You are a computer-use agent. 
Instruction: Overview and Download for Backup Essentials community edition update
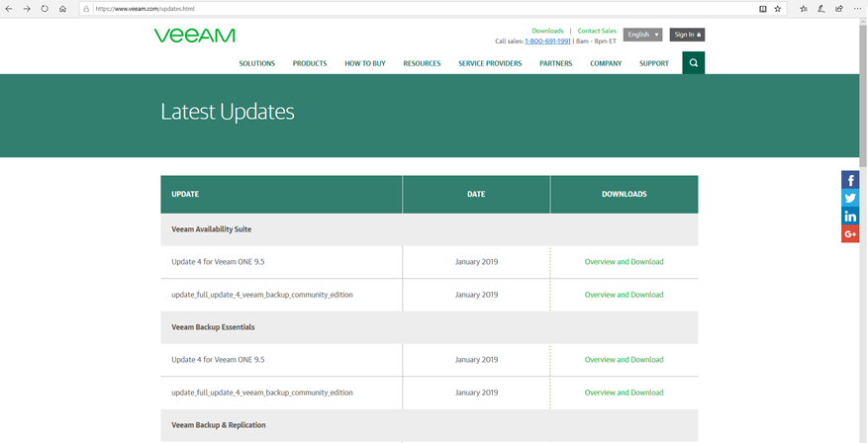624,393
